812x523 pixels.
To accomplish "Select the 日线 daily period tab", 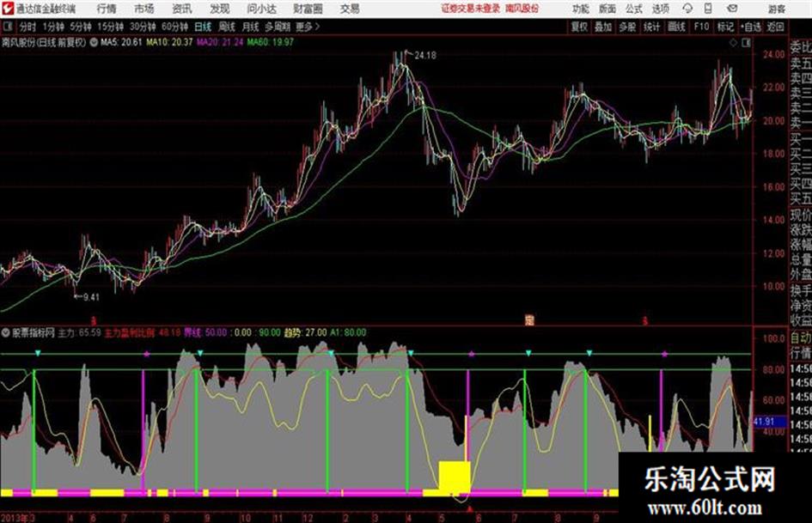I will [203, 27].
